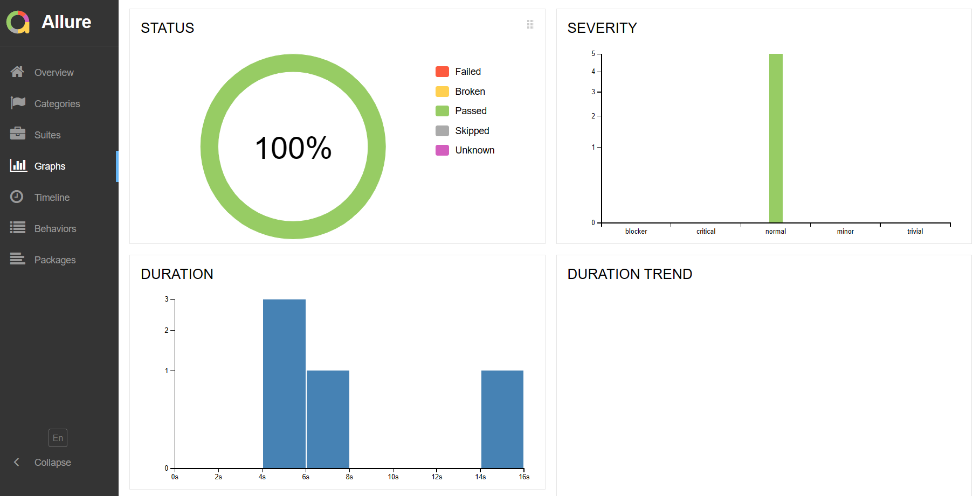Collapse the sidebar via Collapse label
Screen dimensions: 980x496
tap(53, 463)
